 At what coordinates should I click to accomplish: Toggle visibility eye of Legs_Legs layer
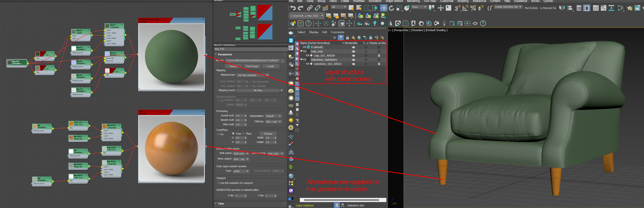tap(305, 51)
